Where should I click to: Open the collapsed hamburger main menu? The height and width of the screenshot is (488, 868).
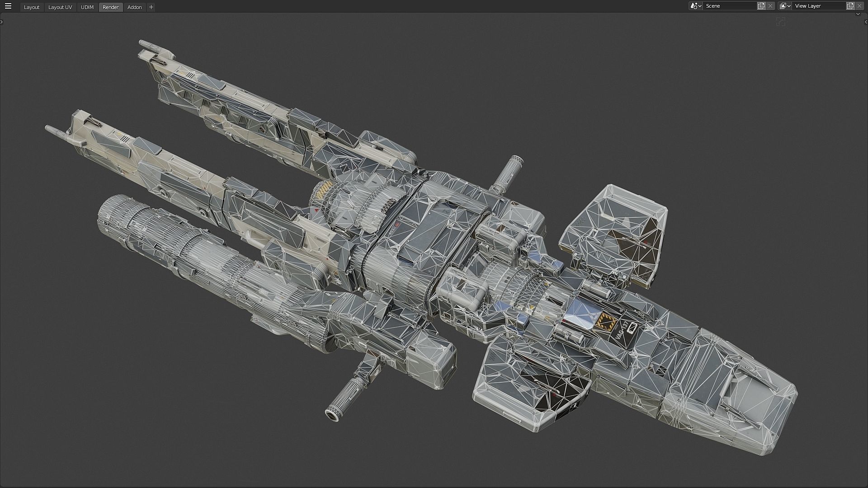8,6
